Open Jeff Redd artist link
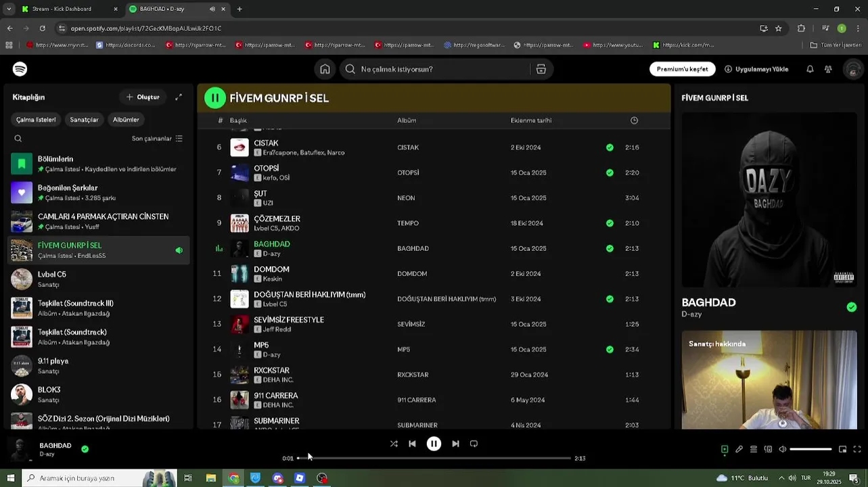The image size is (868, 487). (x=277, y=329)
